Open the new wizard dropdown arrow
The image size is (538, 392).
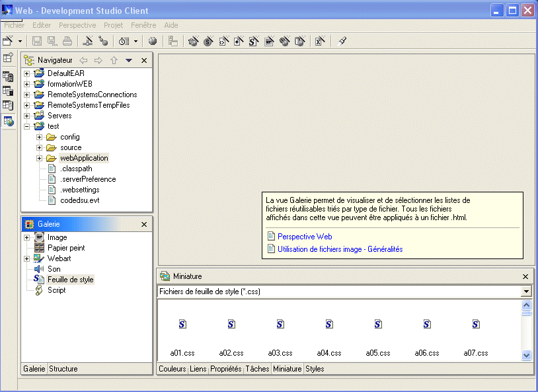click(20, 42)
